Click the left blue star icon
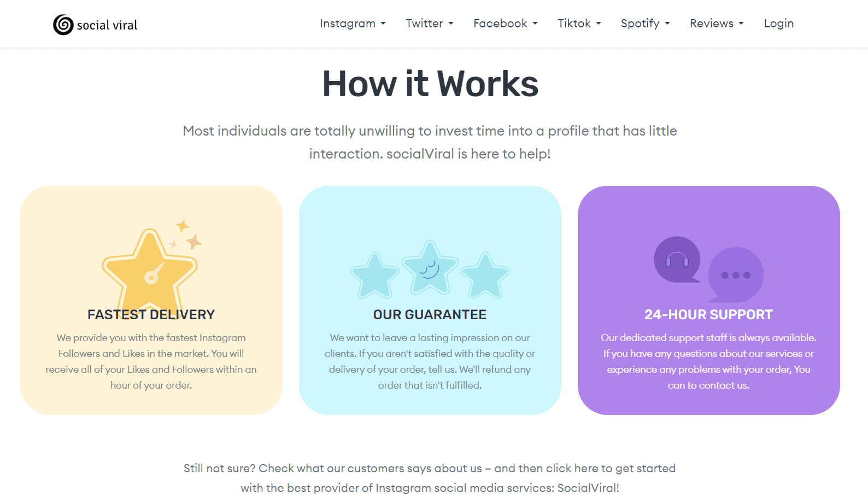This screenshot has height=504, width=868. 375,275
